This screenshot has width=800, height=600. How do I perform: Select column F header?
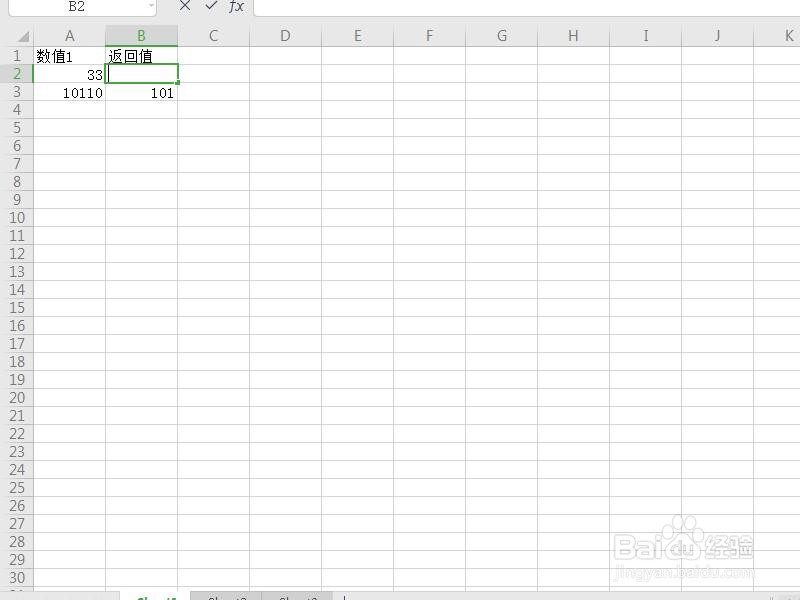430,36
